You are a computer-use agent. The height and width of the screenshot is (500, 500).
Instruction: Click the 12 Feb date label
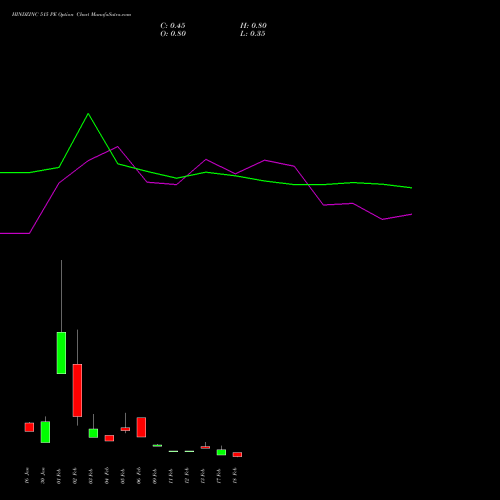click(x=187, y=476)
